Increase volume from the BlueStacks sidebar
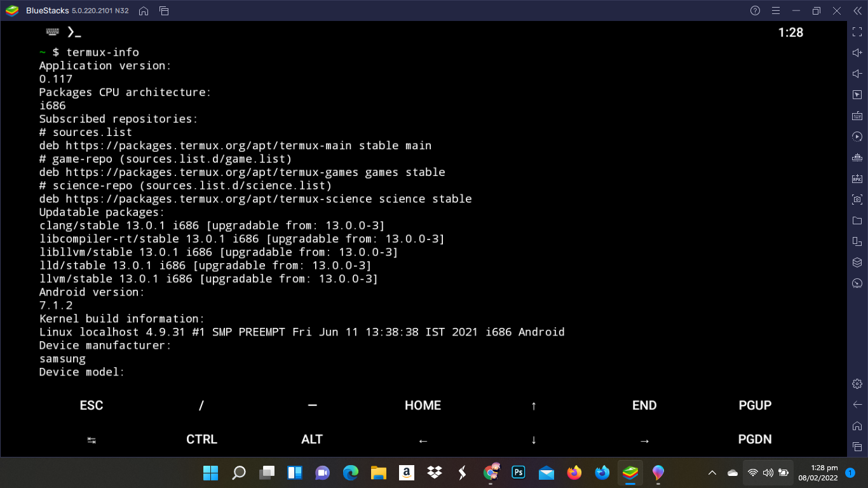The image size is (868, 488). [857, 53]
